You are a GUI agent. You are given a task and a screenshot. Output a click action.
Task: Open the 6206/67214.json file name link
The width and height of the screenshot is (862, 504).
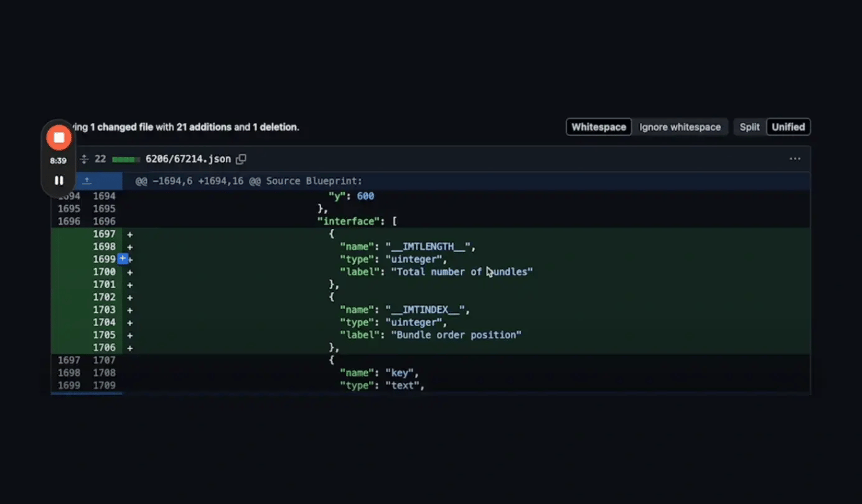coord(189,159)
